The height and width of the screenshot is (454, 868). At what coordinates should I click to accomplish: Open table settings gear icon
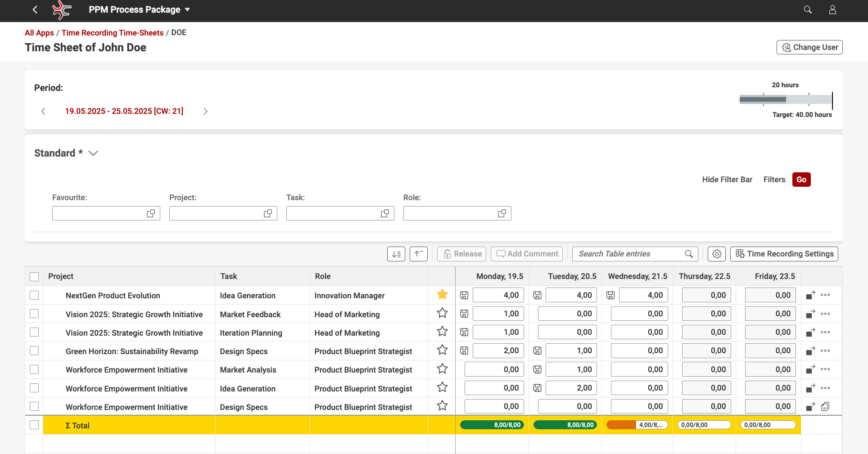(717, 254)
